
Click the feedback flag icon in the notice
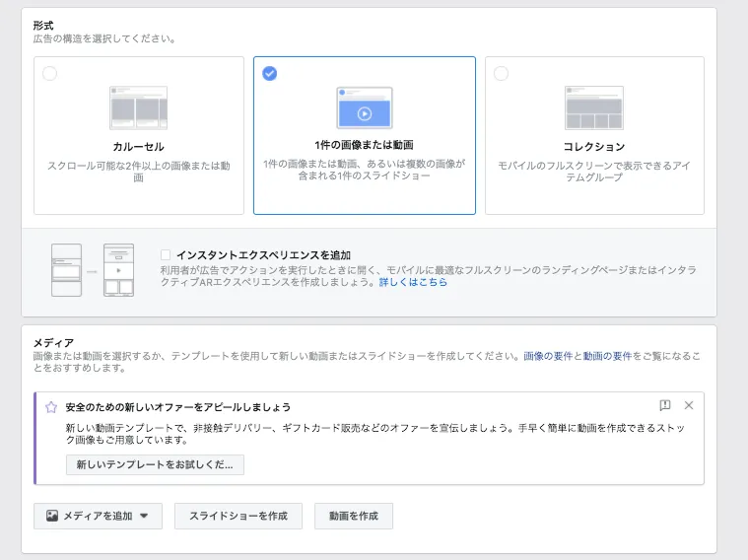[x=665, y=405]
